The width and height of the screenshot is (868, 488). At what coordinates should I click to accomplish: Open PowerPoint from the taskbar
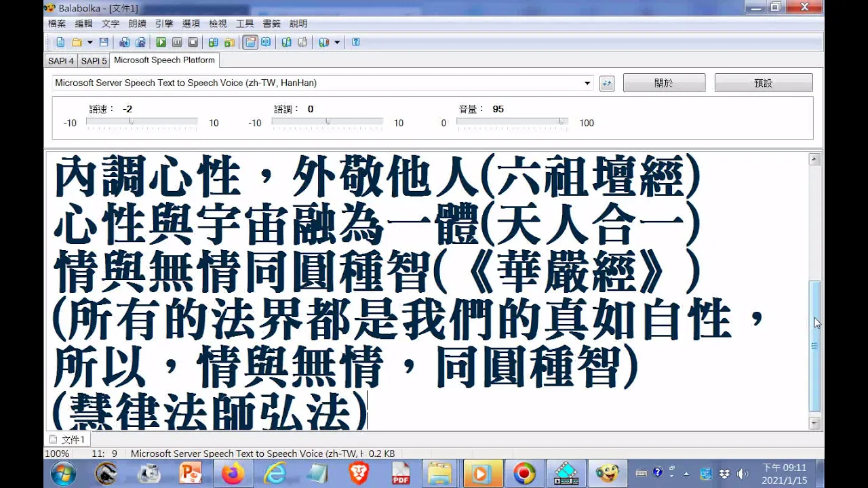pyautogui.click(x=191, y=473)
